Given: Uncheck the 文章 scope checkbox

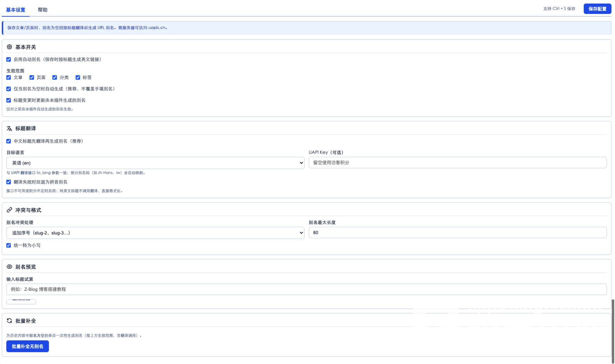Looking at the screenshot, I should pos(9,78).
